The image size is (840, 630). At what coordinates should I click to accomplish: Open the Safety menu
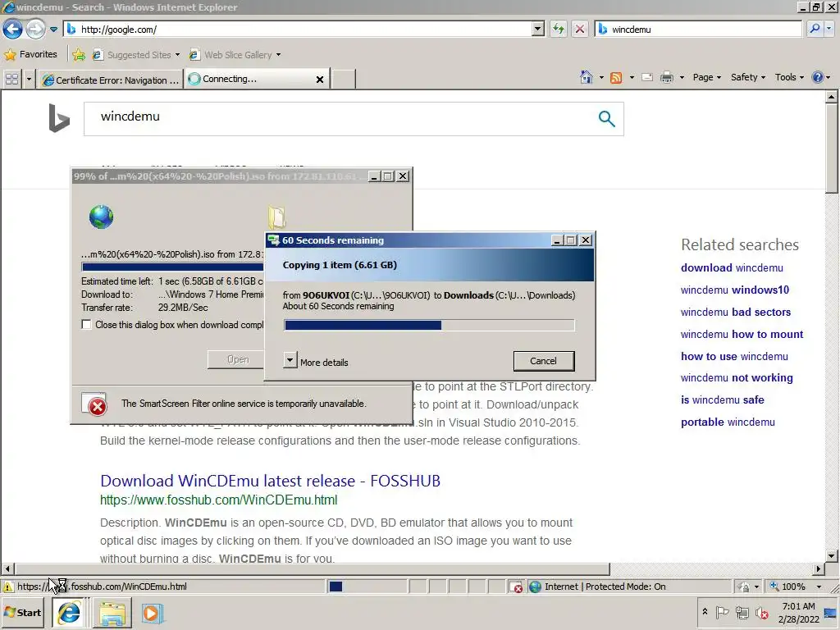click(x=748, y=78)
